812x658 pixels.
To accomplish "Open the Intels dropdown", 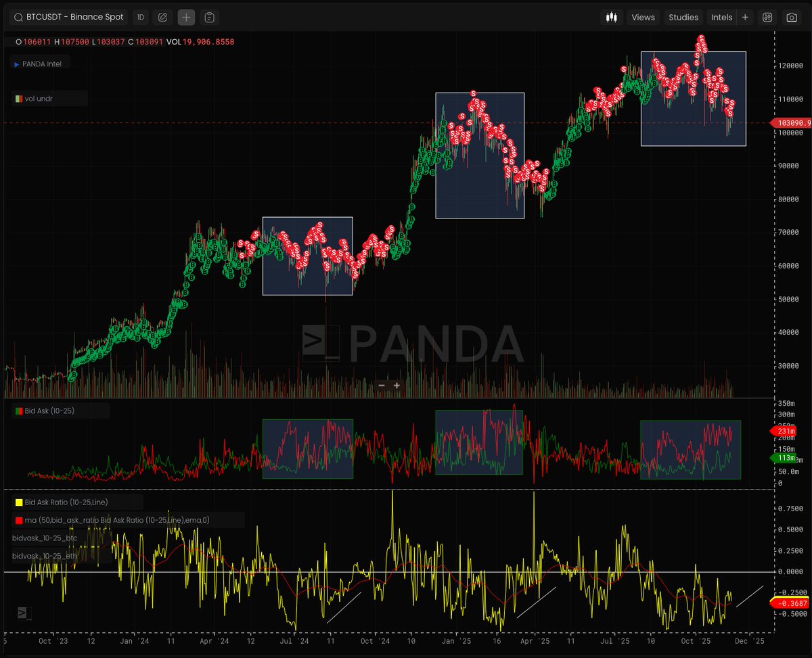I will pyautogui.click(x=721, y=17).
